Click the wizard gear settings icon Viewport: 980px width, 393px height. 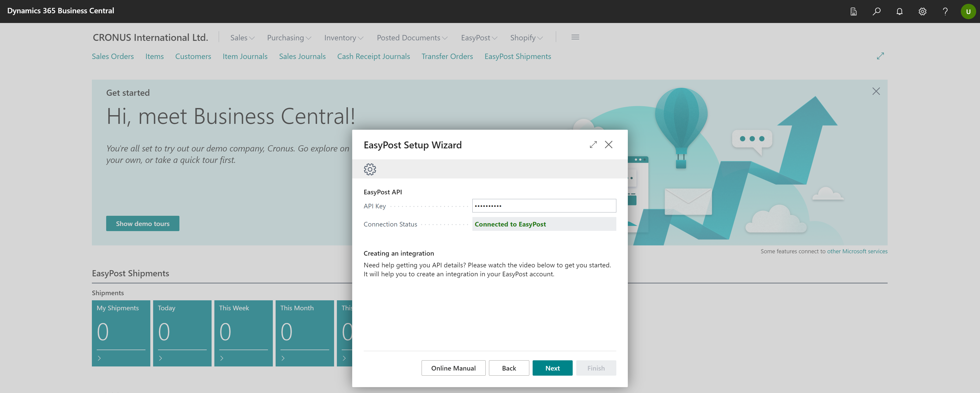[370, 169]
